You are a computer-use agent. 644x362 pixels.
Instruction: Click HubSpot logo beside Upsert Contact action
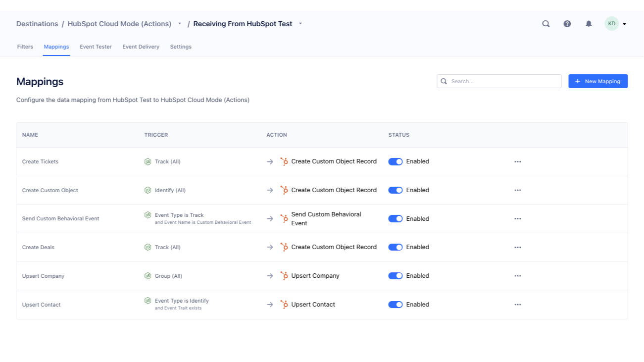point(284,305)
